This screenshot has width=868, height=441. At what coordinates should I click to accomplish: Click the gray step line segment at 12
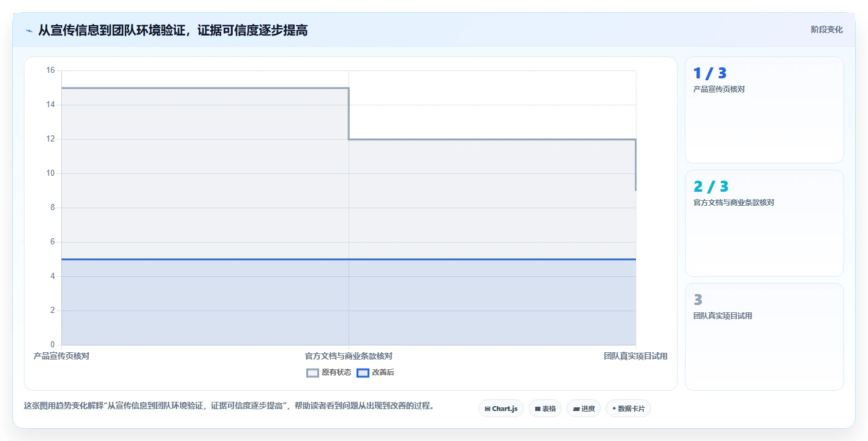(492, 140)
